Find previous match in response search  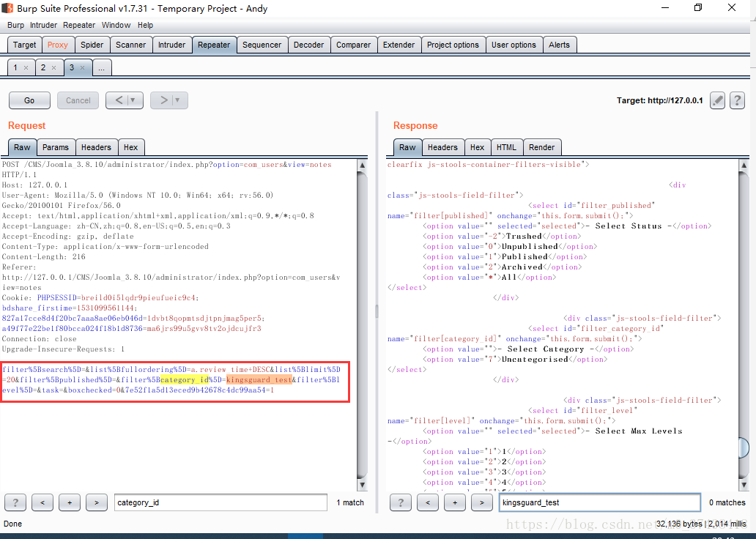point(428,502)
